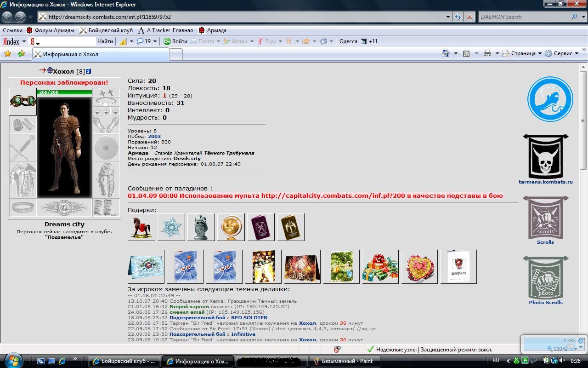Click the refresh page button
The width and height of the screenshot is (588, 368).
458,17
